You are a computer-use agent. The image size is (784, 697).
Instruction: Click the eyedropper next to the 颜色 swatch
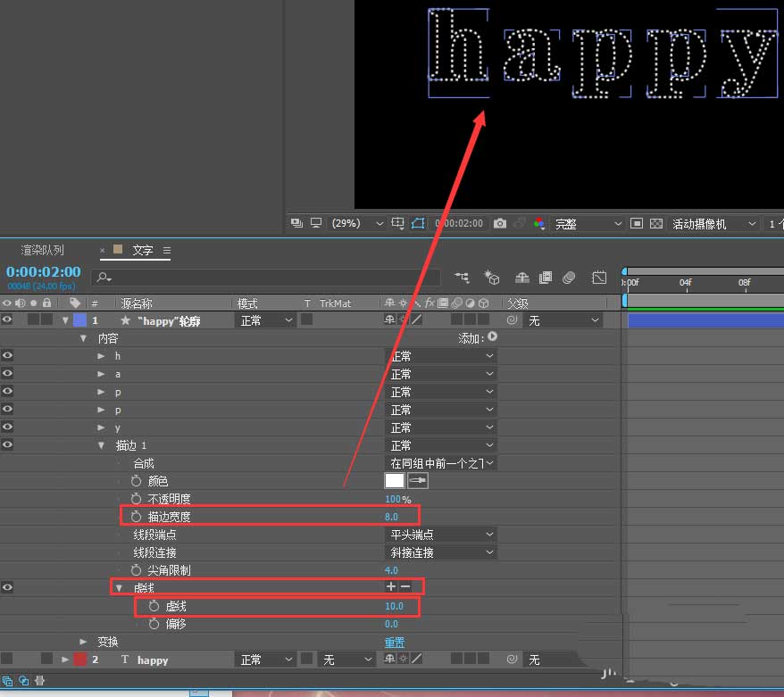tap(418, 481)
